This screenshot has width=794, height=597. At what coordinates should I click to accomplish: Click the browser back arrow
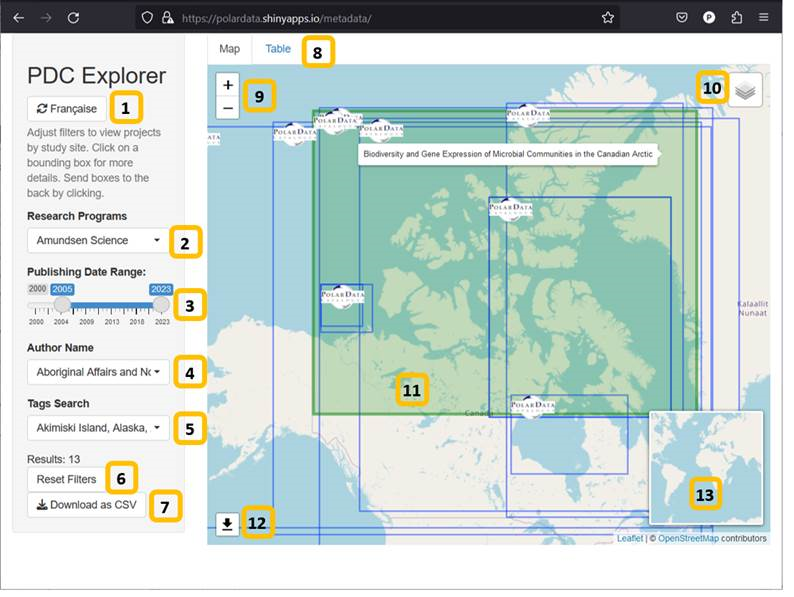point(18,17)
